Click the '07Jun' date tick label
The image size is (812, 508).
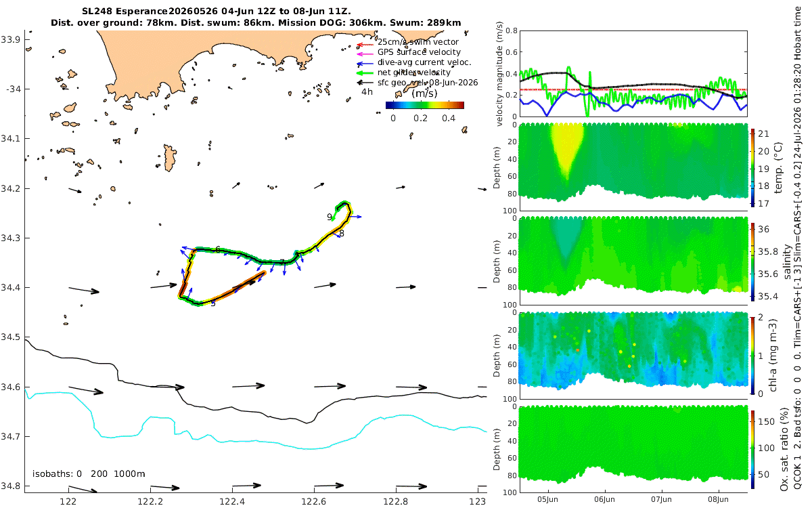coord(661,501)
